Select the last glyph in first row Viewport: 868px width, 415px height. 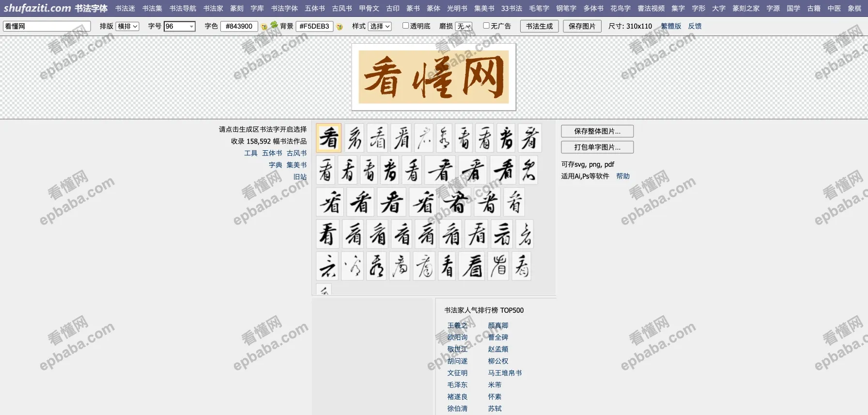[530, 138]
